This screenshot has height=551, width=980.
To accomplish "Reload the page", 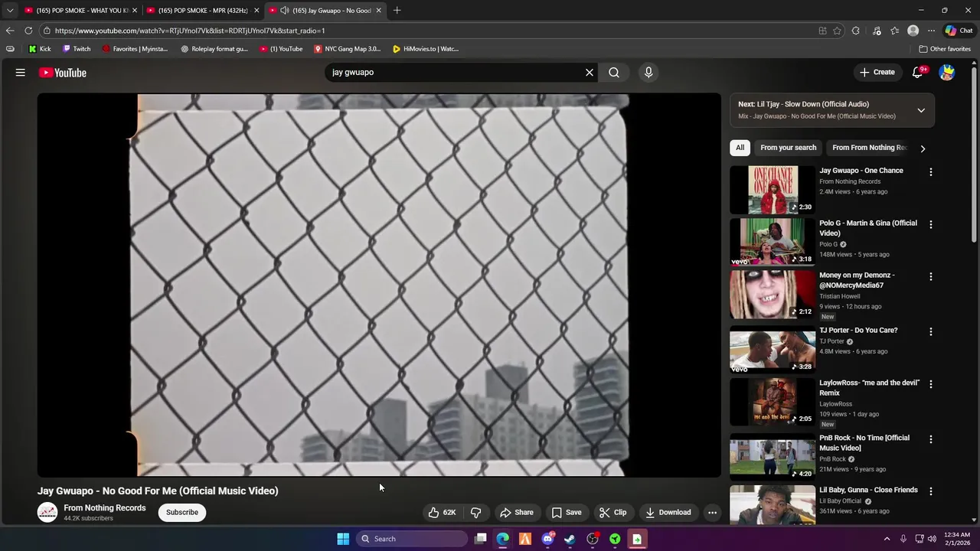I will click(x=28, y=31).
